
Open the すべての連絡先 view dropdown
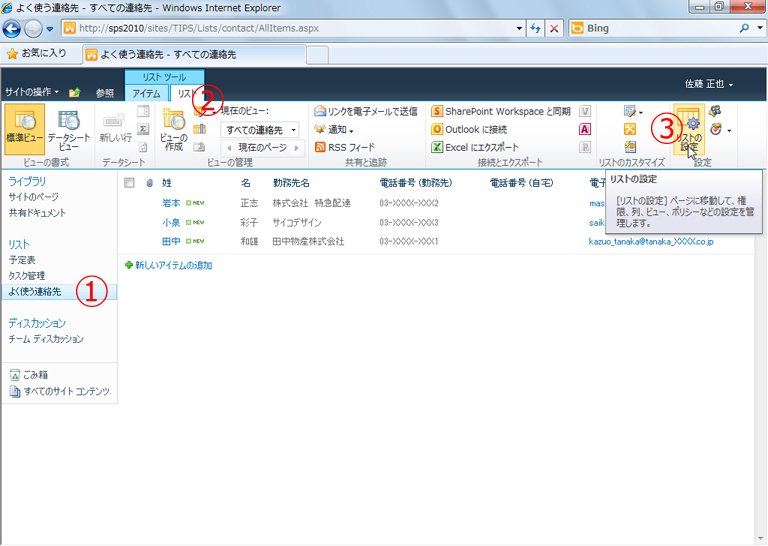pos(260,130)
